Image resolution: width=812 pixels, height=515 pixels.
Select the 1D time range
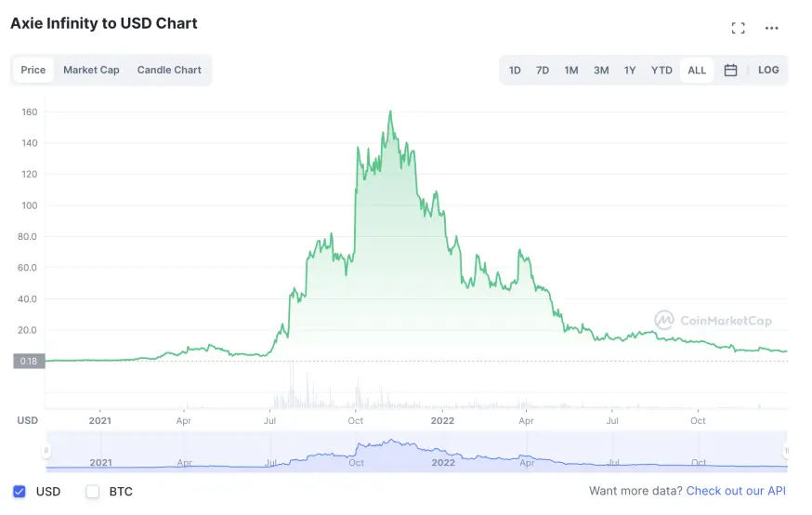tap(514, 70)
